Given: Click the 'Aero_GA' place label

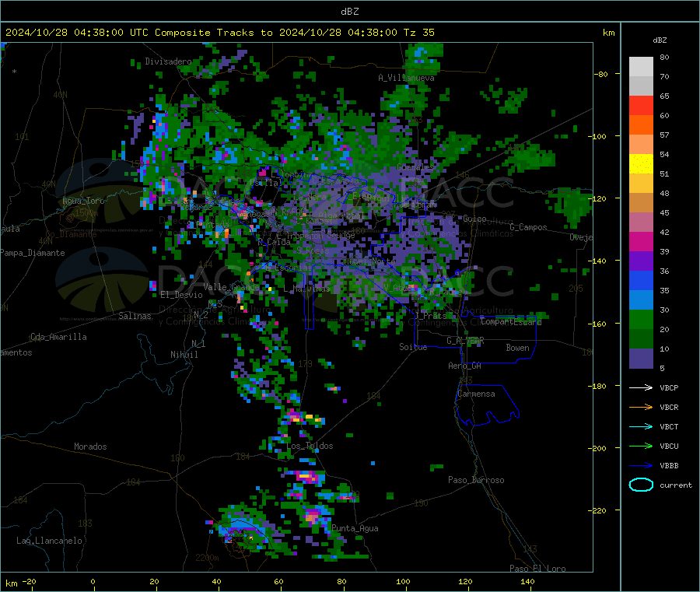Looking at the screenshot, I should click(x=464, y=366).
